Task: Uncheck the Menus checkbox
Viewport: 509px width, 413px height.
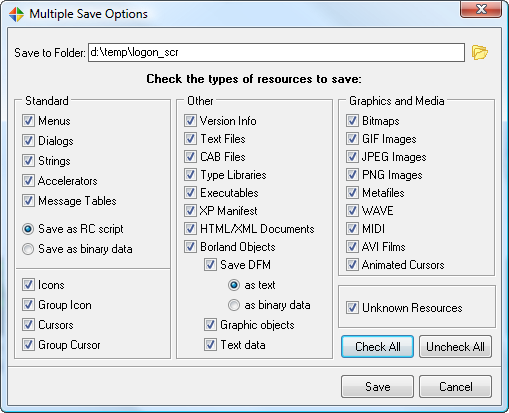Action: (28, 121)
